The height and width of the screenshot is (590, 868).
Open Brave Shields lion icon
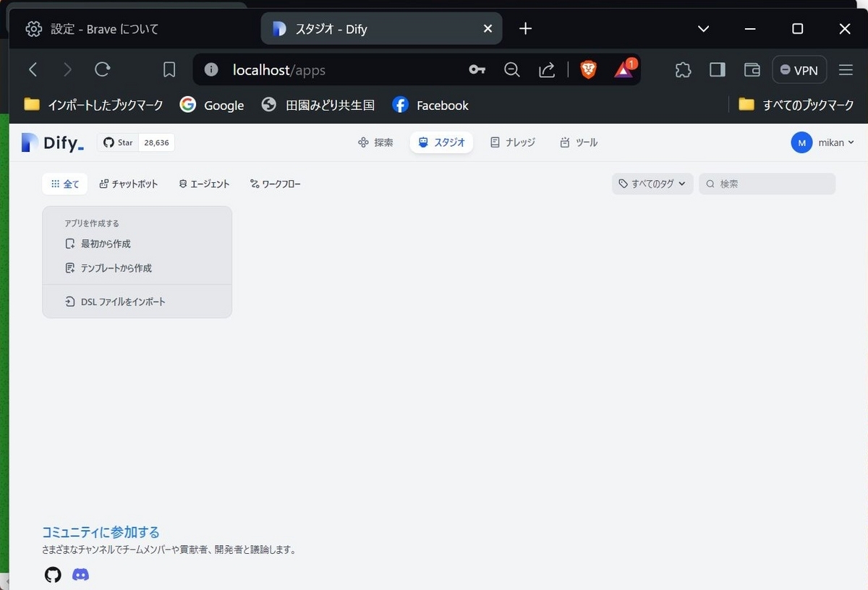tap(589, 69)
